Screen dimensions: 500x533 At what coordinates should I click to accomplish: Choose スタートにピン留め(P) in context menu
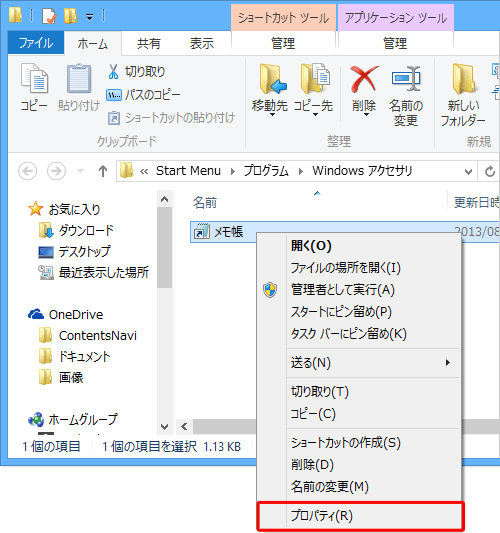[359, 312]
